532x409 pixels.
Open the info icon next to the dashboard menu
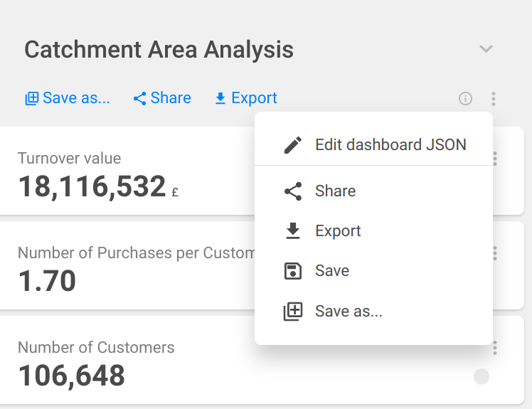[x=465, y=99]
